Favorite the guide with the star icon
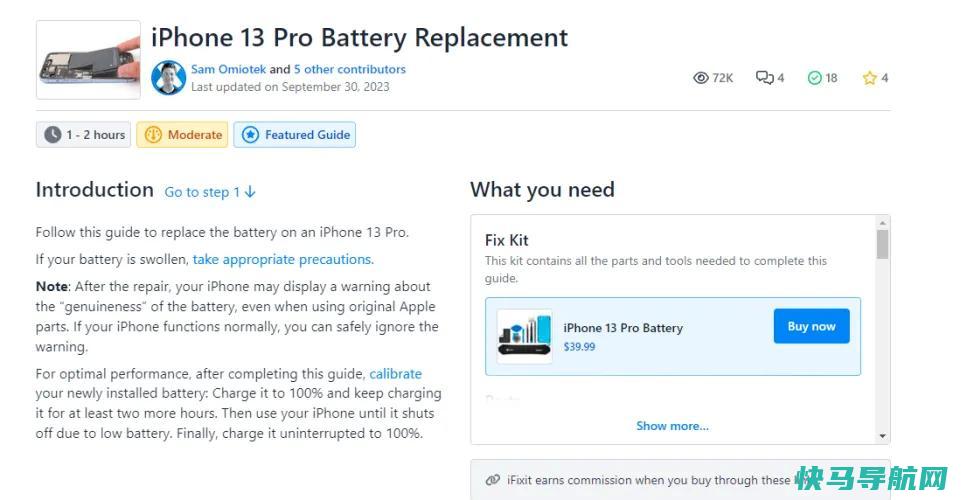This screenshot has width=974, height=500. 870,78
